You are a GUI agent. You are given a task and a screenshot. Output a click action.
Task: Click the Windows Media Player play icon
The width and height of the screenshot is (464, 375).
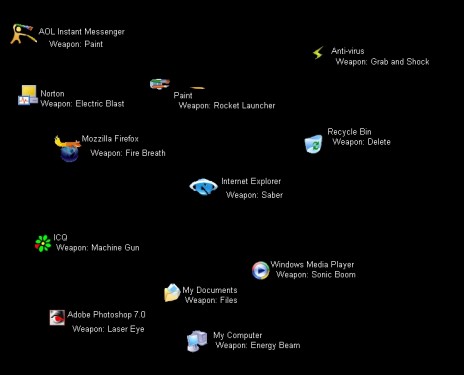click(260, 270)
